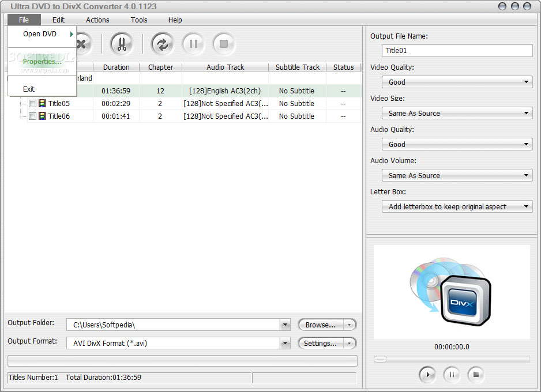Expand the Output Format dropdown

pyautogui.click(x=285, y=343)
